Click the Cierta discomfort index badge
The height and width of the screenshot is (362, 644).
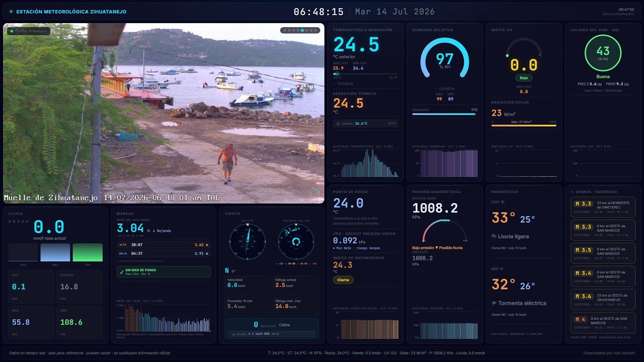point(343,280)
